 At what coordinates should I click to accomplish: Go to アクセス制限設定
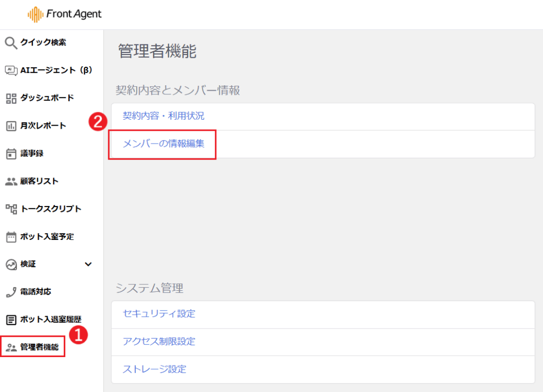point(159,342)
